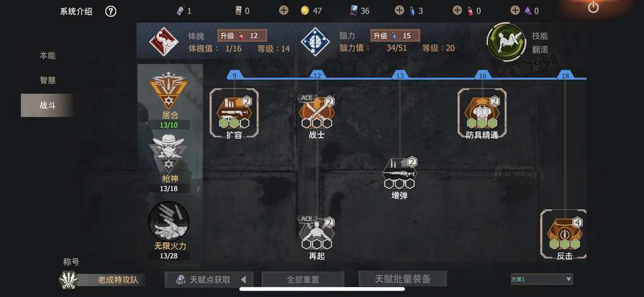Viewport: 644px width, 297px height.
Task: Click the 脑力 升级 upgrade button
Action: 395,36
